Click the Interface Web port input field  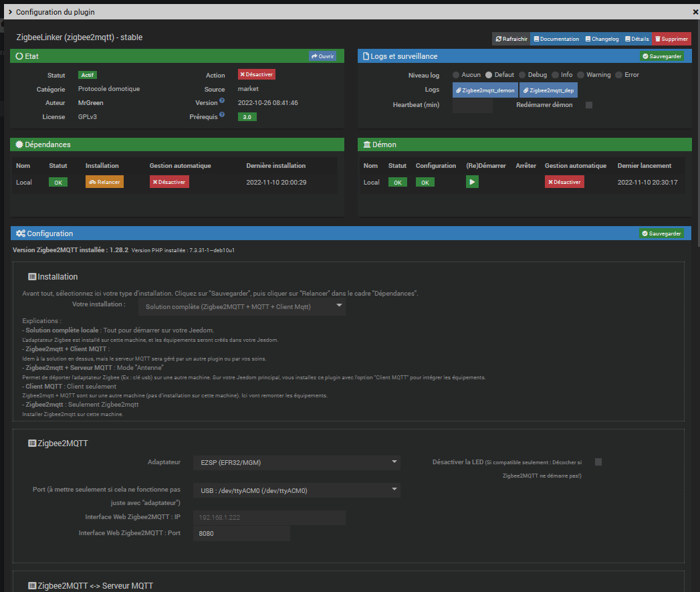click(241, 533)
